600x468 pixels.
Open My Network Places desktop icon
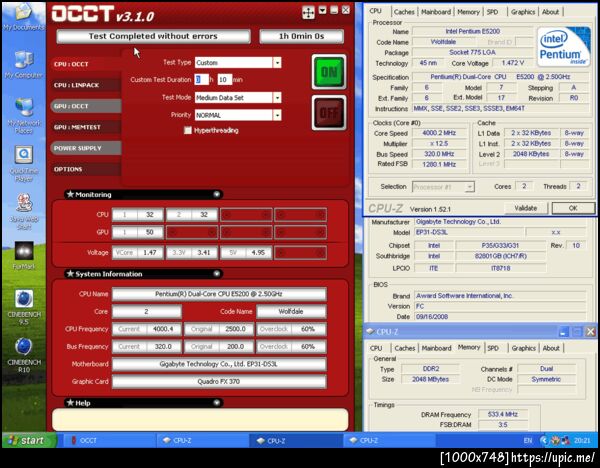tap(23, 116)
